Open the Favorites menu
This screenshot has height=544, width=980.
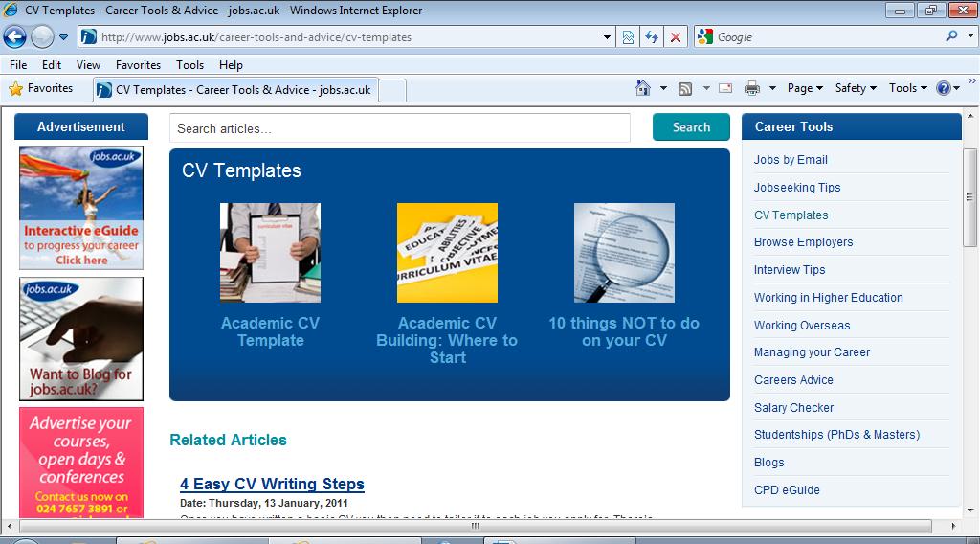tap(138, 65)
